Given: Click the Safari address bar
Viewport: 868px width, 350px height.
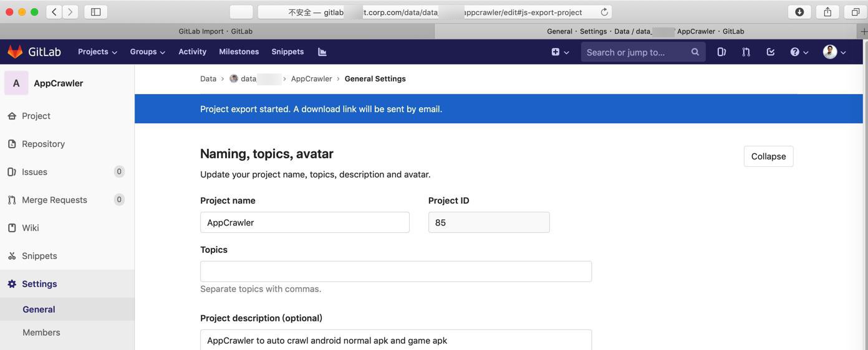Looking at the screenshot, I should 435,12.
